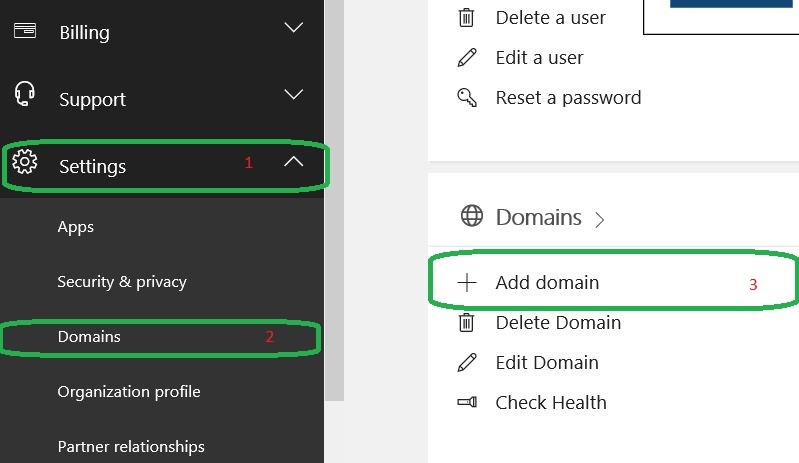Open Apps under Settings
Screen dimensions: 799x463
point(76,227)
